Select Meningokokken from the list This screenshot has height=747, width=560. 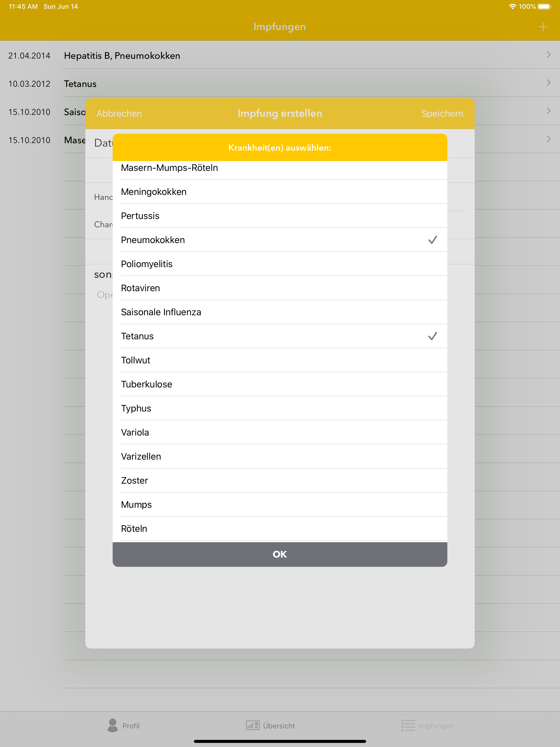(154, 192)
